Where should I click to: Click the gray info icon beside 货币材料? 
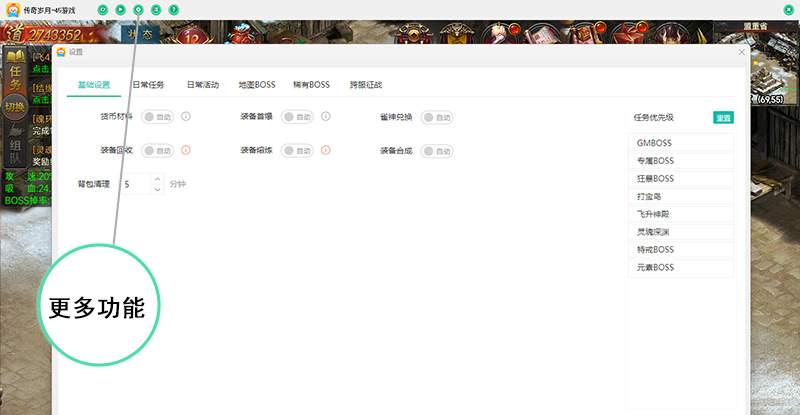(x=186, y=117)
